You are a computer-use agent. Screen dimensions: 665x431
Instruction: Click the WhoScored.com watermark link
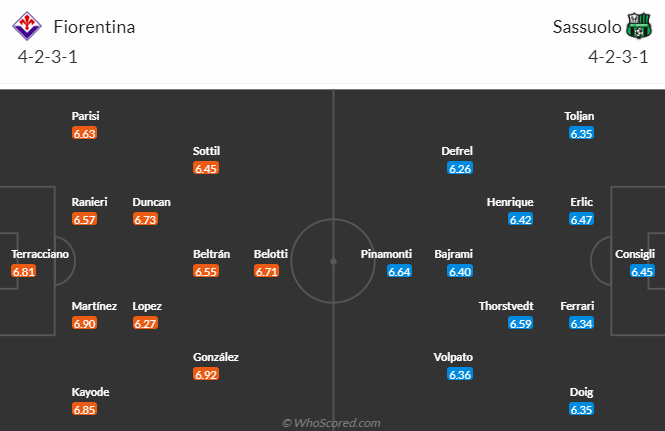click(332, 423)
